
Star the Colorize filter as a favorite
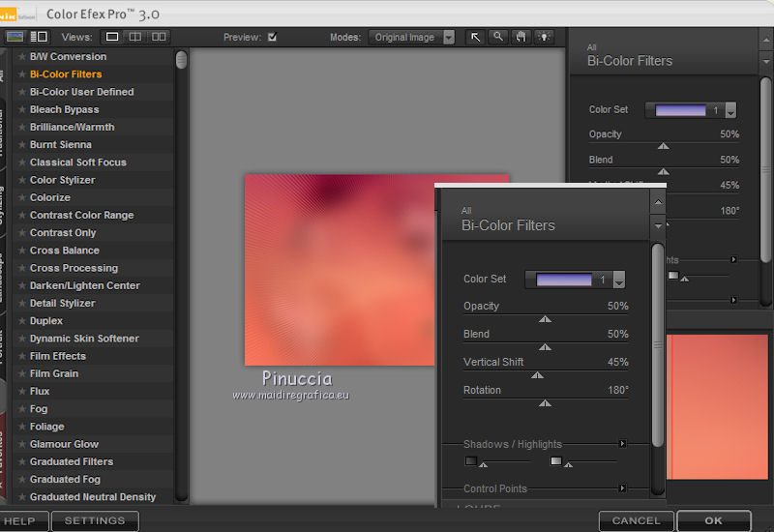[x=21, y=197]
